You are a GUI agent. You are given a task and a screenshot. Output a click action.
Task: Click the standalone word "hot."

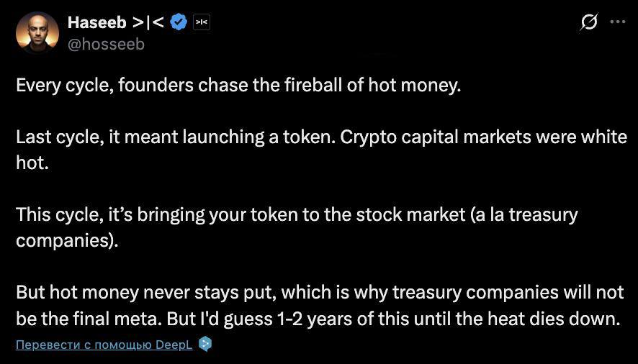click(32, 163)
